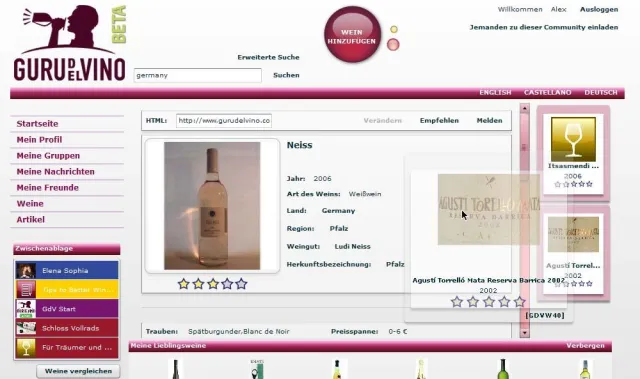This screenshot has height=379, width=640.
Task: Open the Artikel section
Action: (31, 219)
